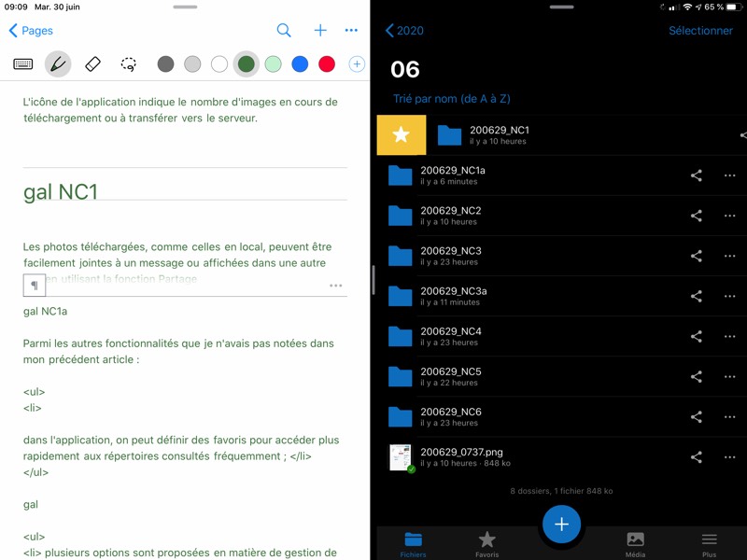
Task: Open the Pages three-dot menu
Action: [351, 31]
